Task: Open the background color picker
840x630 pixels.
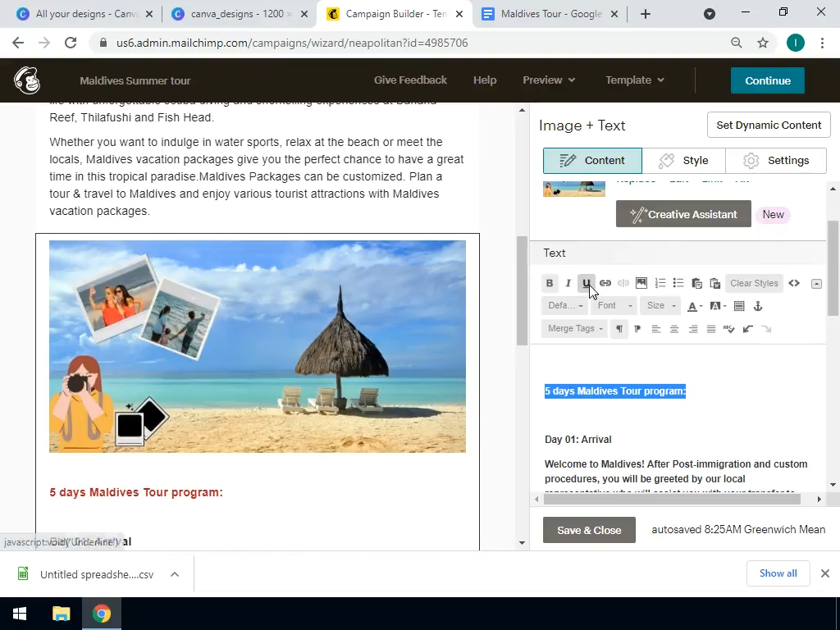Action: pos(717,307)
